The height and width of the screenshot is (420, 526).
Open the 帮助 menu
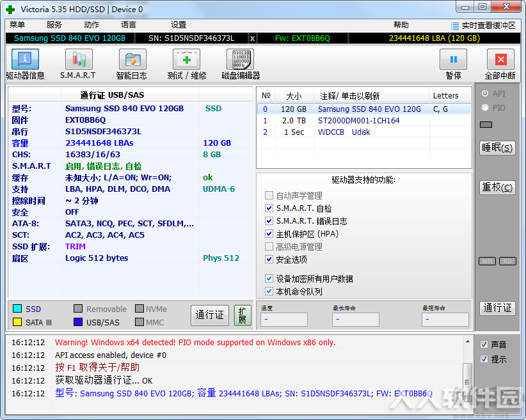coord(401,25)
